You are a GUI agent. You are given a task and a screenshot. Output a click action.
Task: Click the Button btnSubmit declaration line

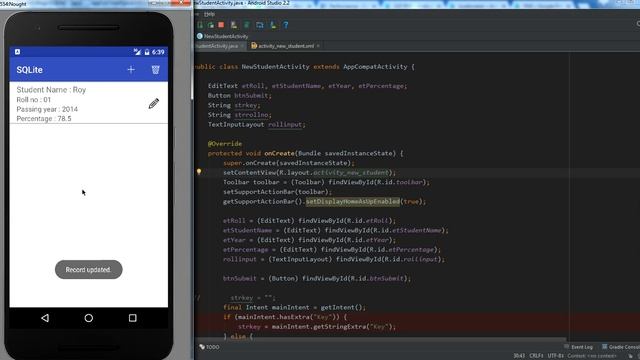(x=239, y=96)
